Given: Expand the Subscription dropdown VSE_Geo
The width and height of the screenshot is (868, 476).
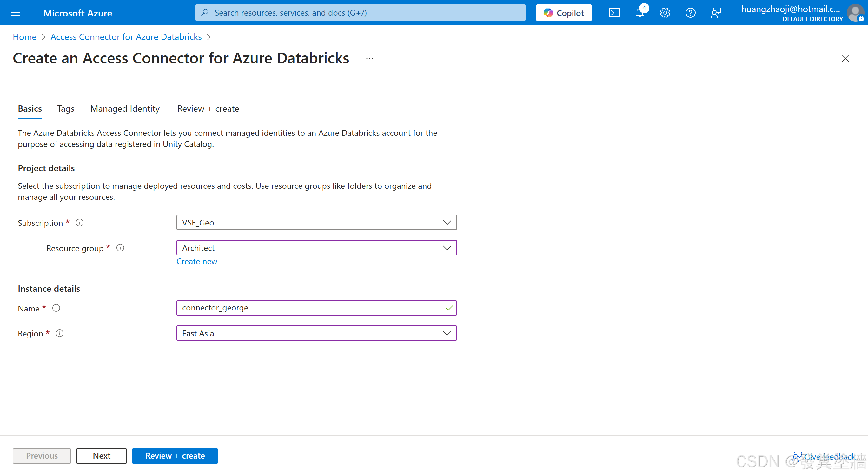Looking at the screenshot, I should pos(316,223).
